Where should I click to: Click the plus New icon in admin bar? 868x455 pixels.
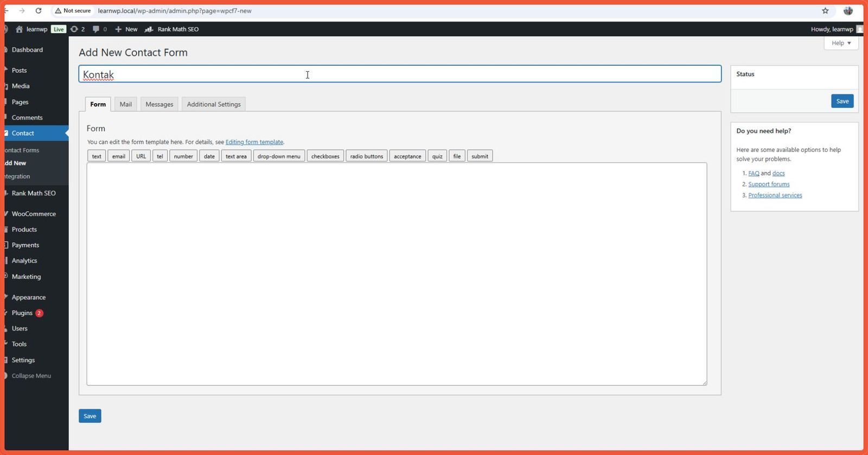click(118, 29)
